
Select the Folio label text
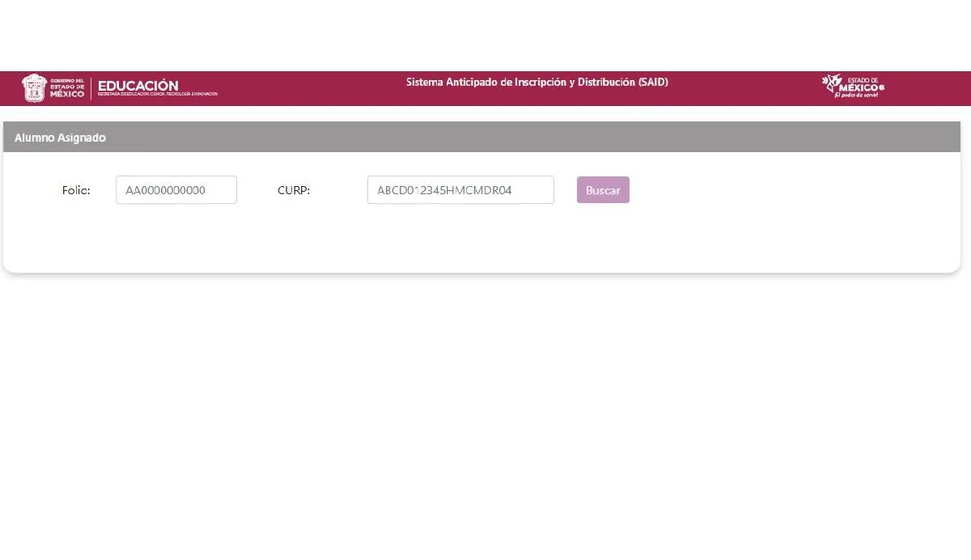(x=77, y=189)
